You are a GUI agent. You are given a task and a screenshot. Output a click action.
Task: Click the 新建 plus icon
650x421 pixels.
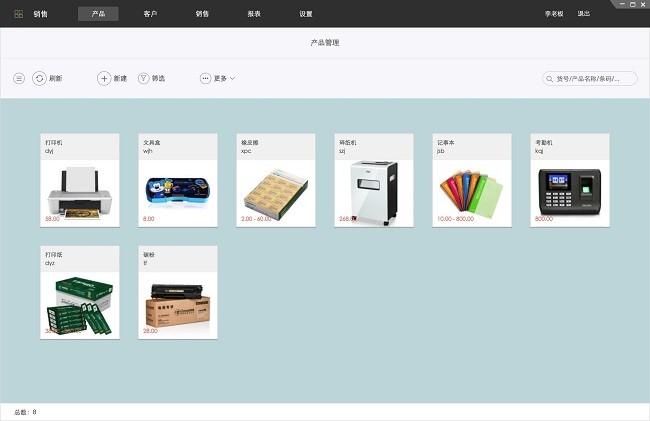point(104,78)
